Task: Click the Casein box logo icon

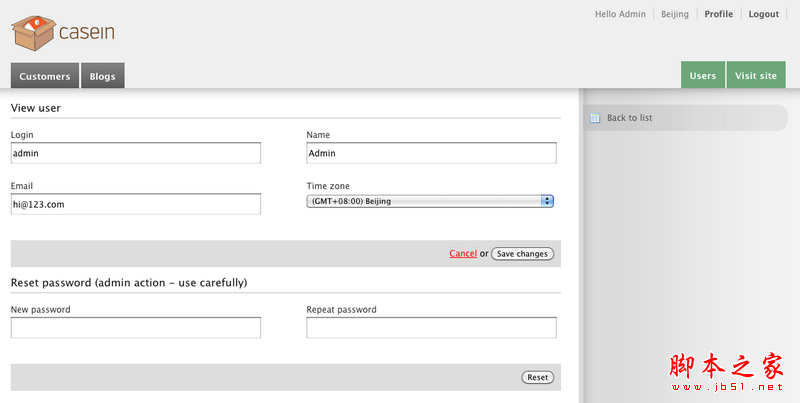Action: point(33,31)
